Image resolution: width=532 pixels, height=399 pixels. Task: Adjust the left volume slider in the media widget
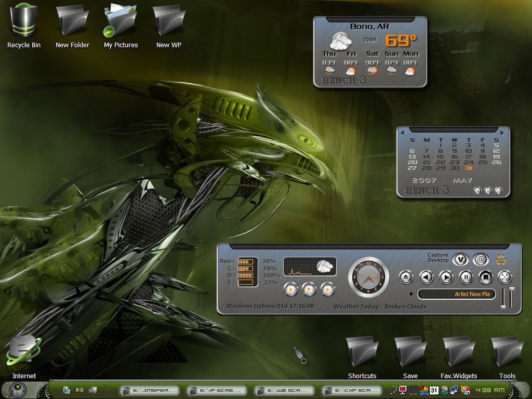pyautogui.click(x=504, y=298)
